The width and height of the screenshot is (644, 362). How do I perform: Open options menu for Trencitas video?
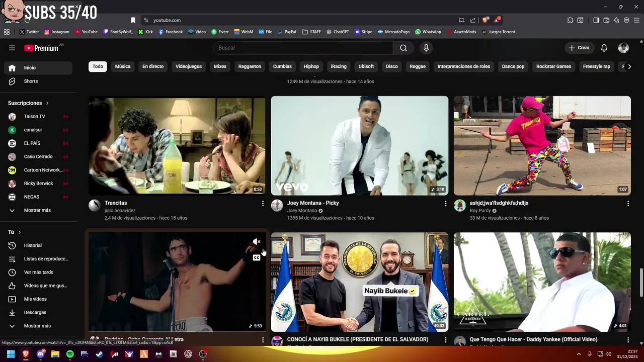point(263,203)
